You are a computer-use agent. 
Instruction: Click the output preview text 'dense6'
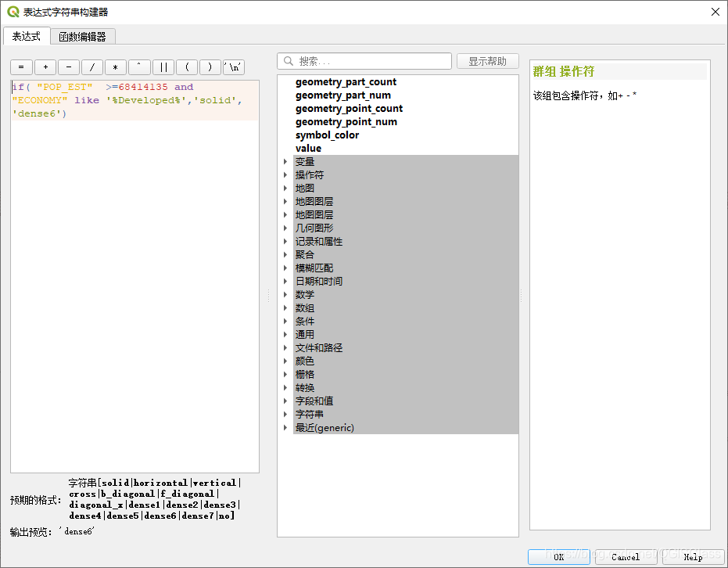(x=77, y=531)
